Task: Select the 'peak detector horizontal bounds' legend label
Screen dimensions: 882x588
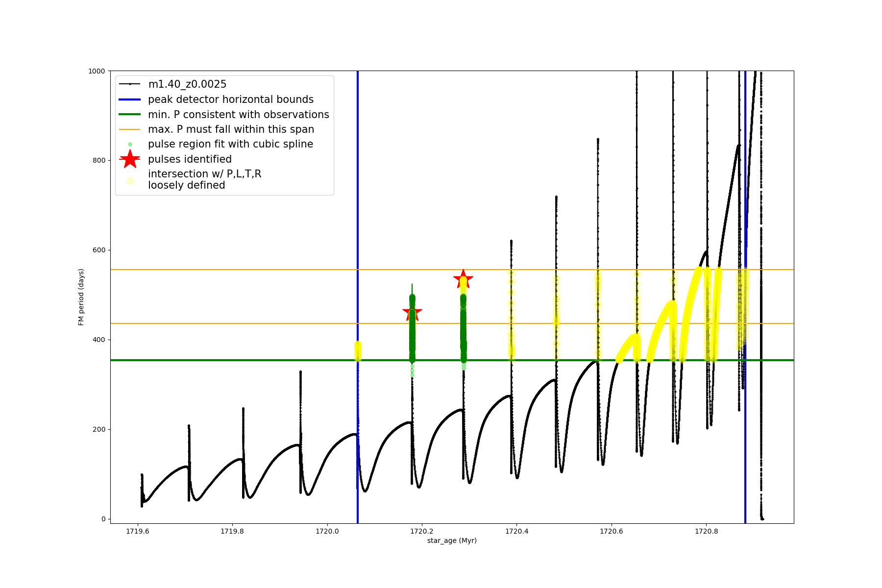Action: pos(231,99)
